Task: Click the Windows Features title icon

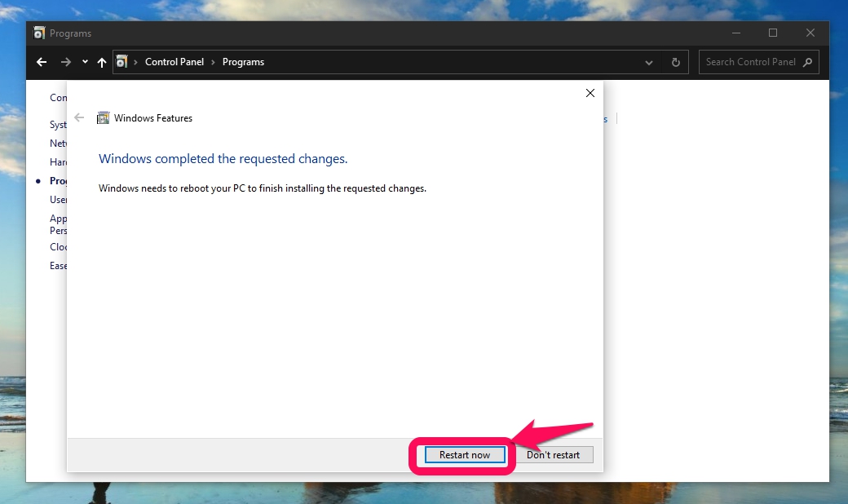Action: click(103, 118)
